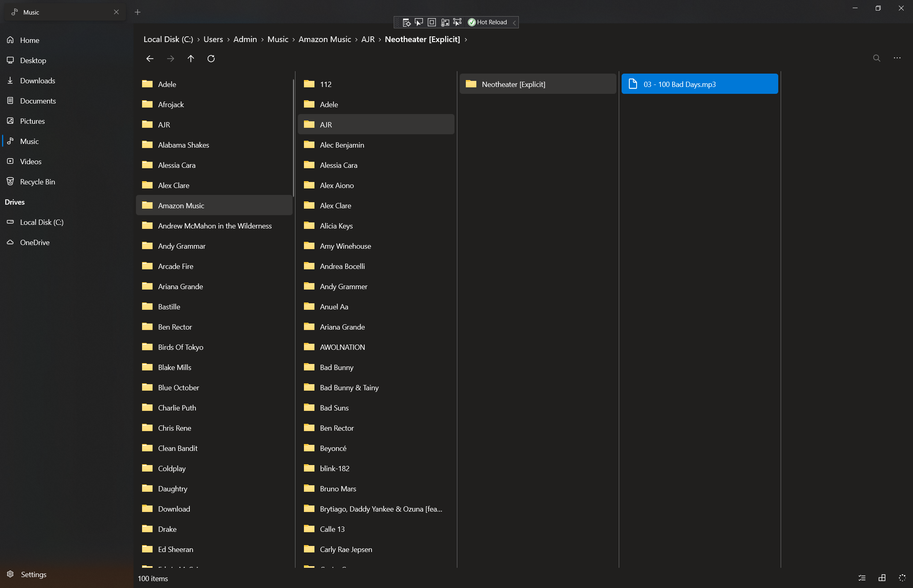Image resolution: width=913 pixels, height=588 pixels.
Task: Open Documents in the sidebar
Action: (67, 101)
